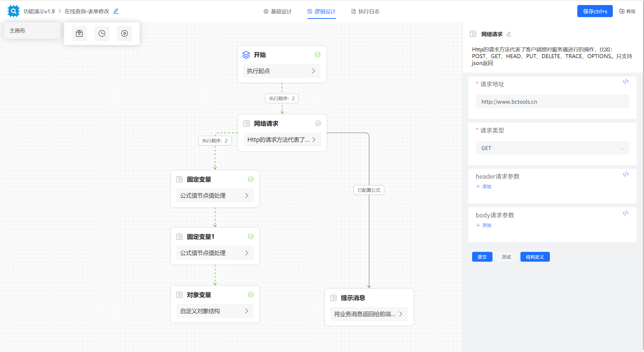
Task: Click the run (play) icon in canvas toolbar
Action: point(124,33)
